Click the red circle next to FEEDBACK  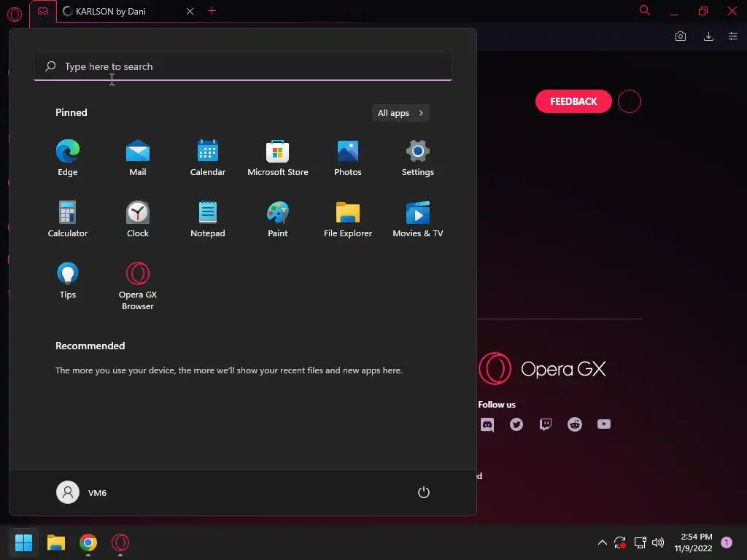(x=630, y=101)
